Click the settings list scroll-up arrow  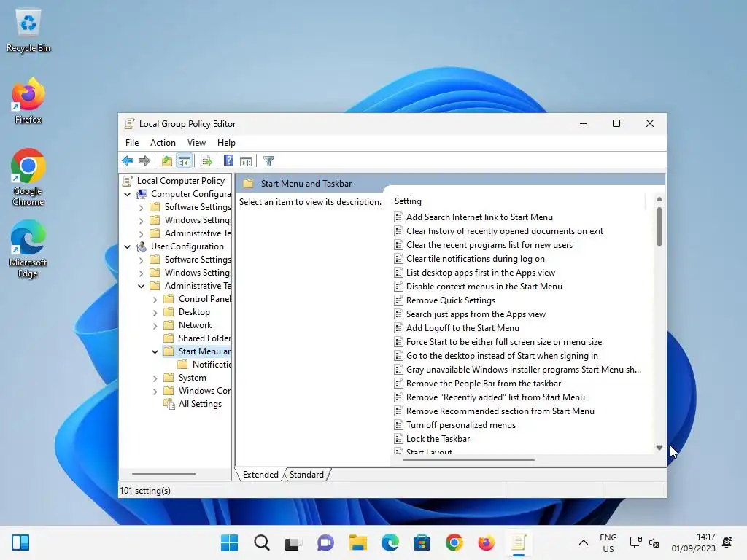click(659, 199)
